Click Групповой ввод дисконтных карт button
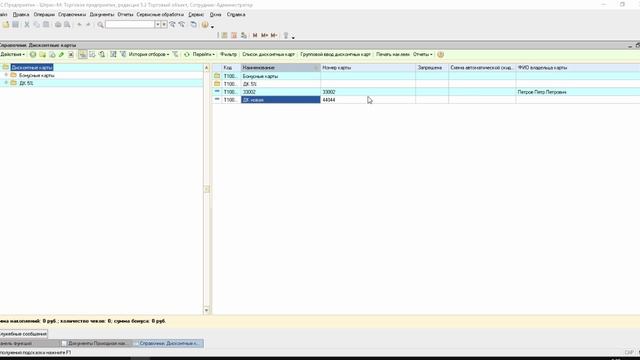 point(336,54)
